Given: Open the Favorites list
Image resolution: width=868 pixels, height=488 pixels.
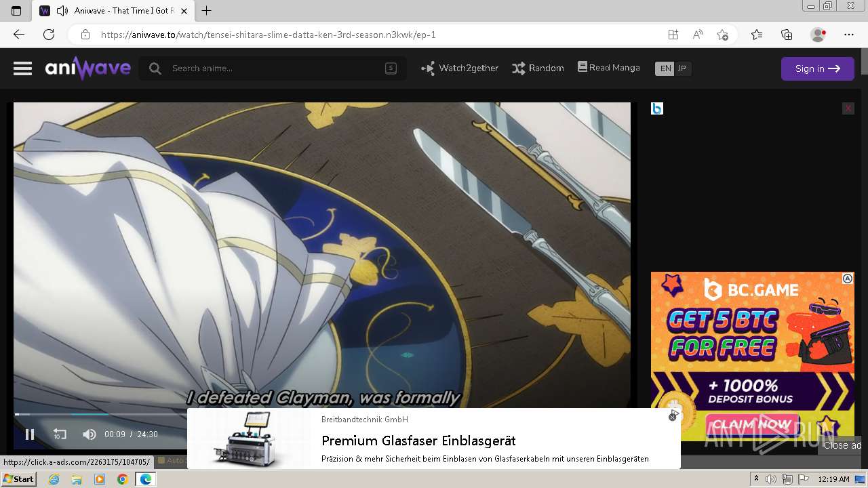Looking at the screenshot, I should coord(757,35).
